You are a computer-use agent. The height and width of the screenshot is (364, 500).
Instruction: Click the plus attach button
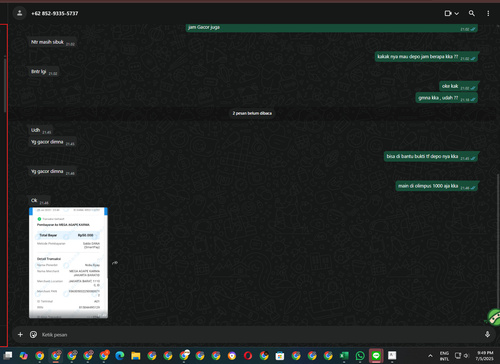(20, 334)
